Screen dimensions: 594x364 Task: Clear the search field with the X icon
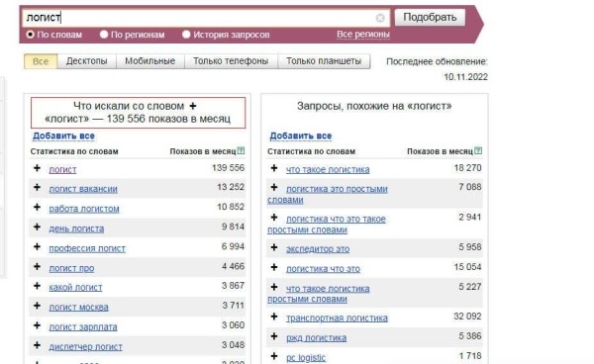click(x=380, y=18)
